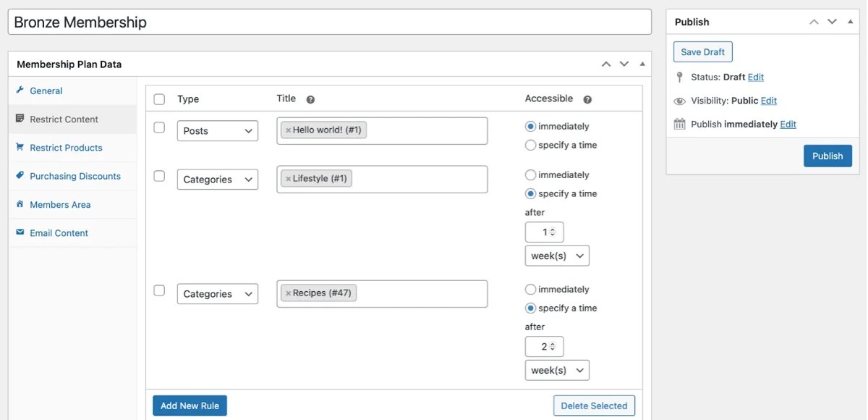Viewport: 868px width, 420px height.
Task: Increase the Recipes weeks value with the stepper
Action: pyautogui.click(x=554, y=343)
